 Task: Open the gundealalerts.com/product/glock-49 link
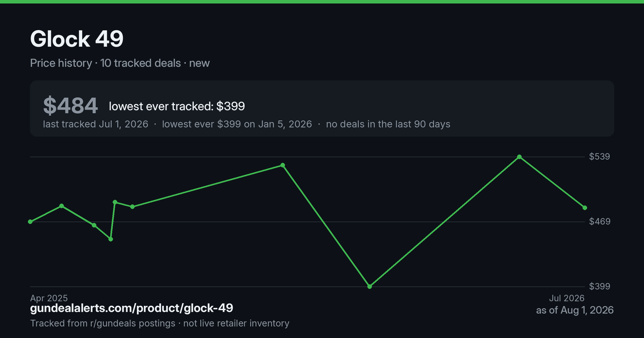tap(131, 308)
